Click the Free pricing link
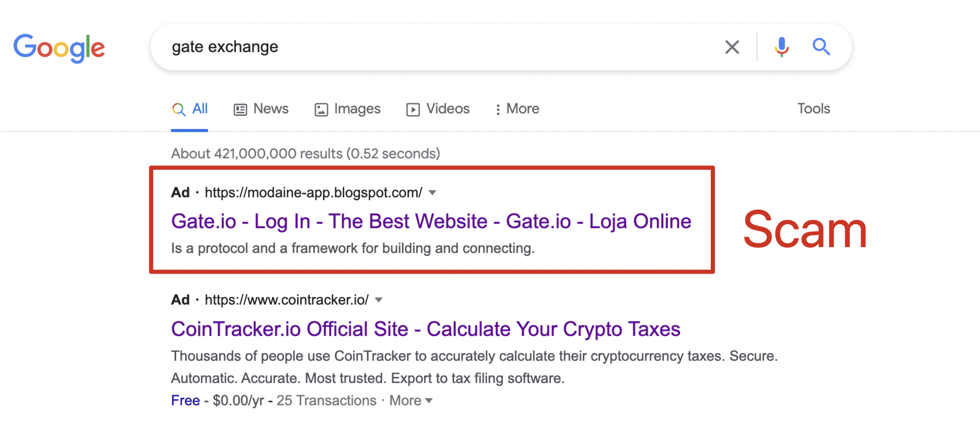Screen dimensions: 980x437 tap(185, 401)
